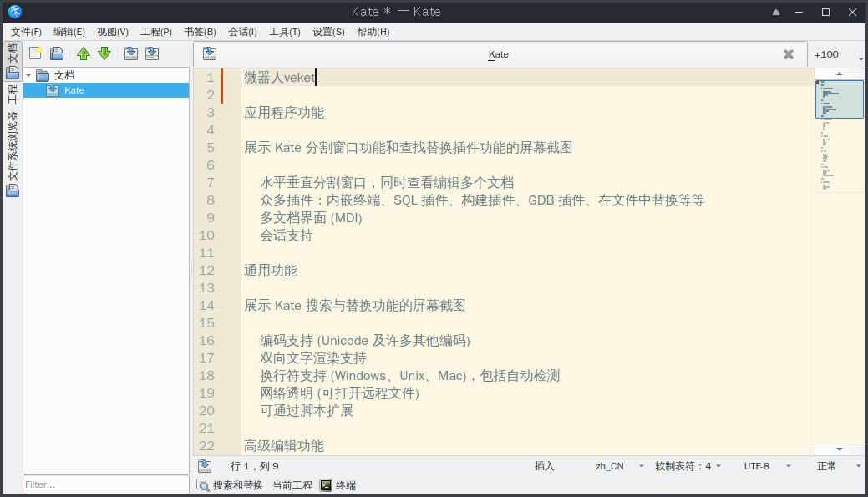868x497 pixels.
Task: Toggle the 工程 sidebar panel tab
Action: point(13,94)
